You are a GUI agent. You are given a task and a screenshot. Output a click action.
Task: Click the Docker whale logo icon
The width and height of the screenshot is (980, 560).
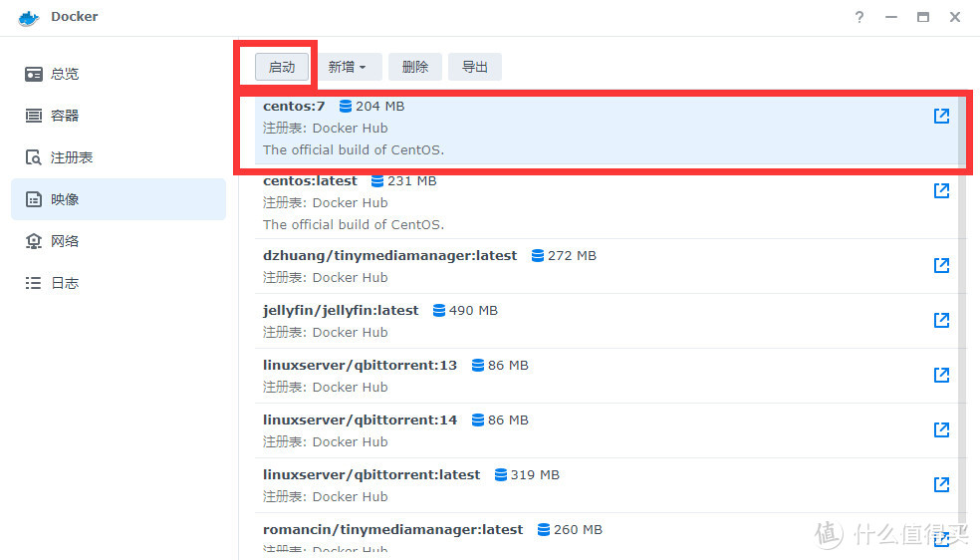tap(29, 18)
